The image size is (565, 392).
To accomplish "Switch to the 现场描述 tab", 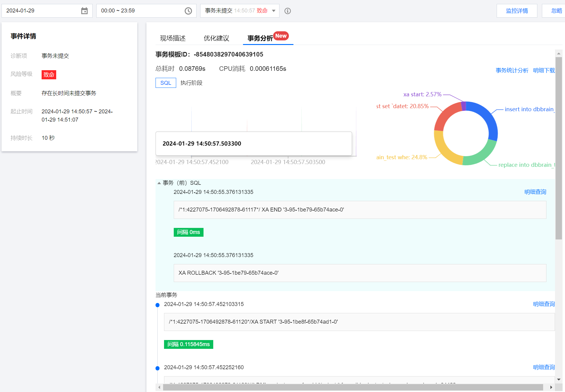I will (173, 38).
